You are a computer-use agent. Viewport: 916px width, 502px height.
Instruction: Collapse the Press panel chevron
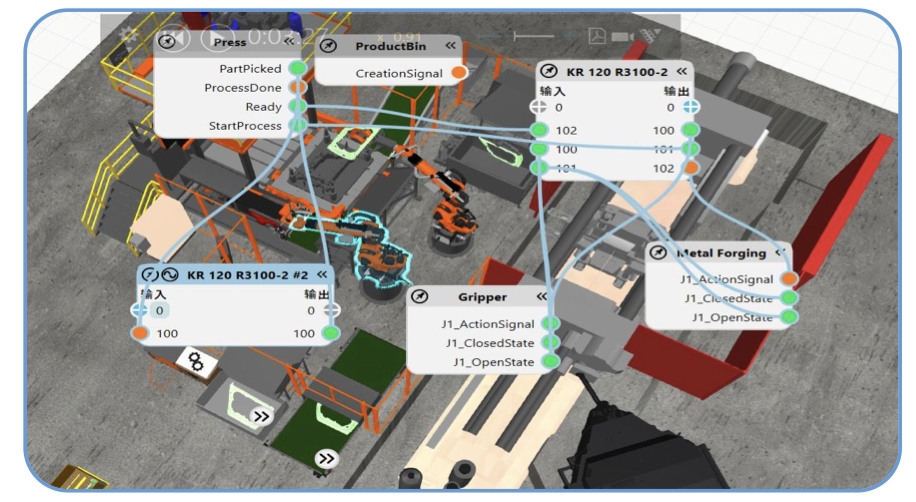[289, 42]
